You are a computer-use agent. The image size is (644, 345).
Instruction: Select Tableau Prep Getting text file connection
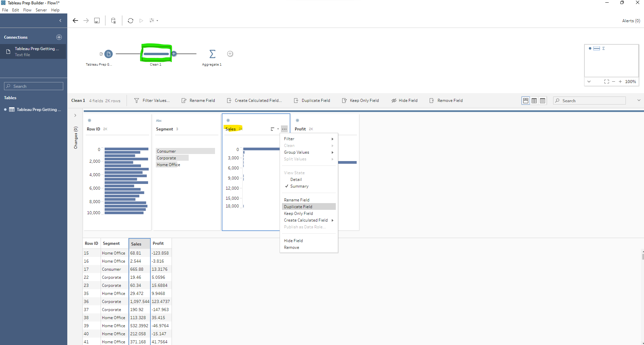(33, 51)
